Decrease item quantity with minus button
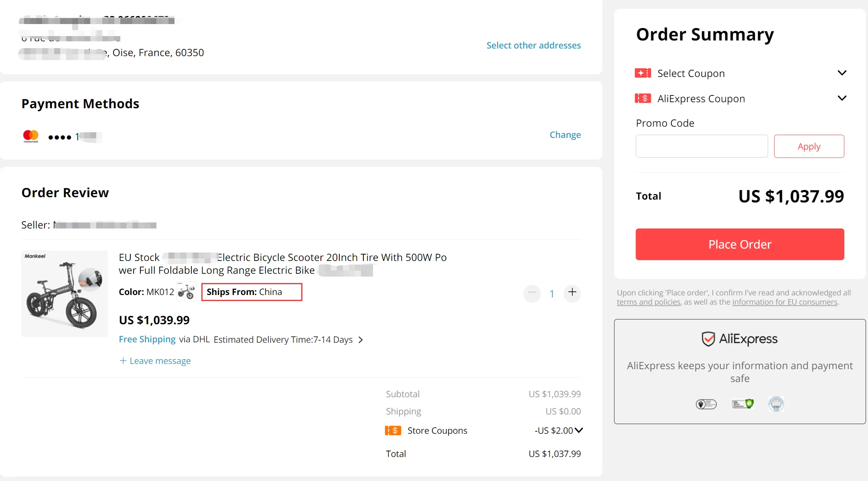Viewport: 868px width, 481px height. 532,293
